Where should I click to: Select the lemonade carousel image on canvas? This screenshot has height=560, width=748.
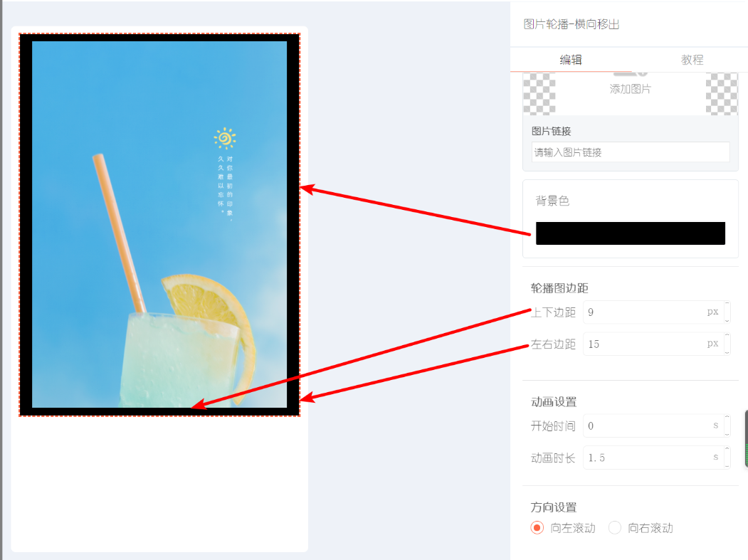click(x=159, y=224)
